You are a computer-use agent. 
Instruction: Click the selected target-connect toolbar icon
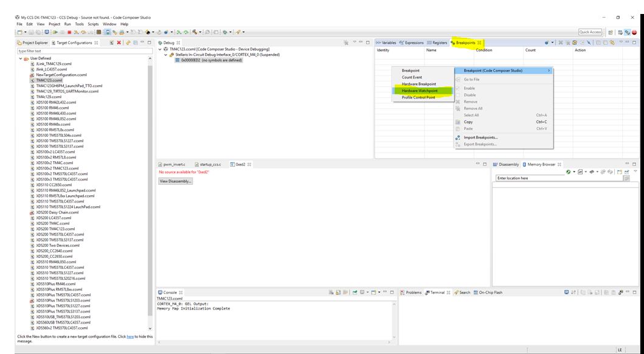point(107,32)
